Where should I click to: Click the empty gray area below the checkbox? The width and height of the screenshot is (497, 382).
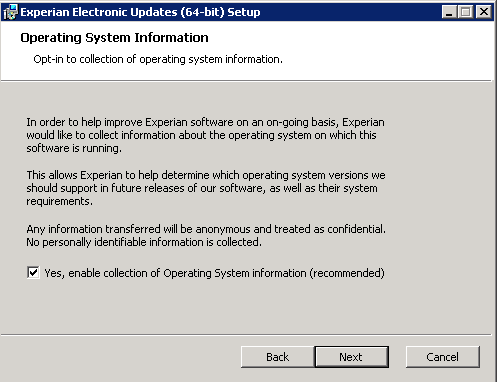point(247,307)
